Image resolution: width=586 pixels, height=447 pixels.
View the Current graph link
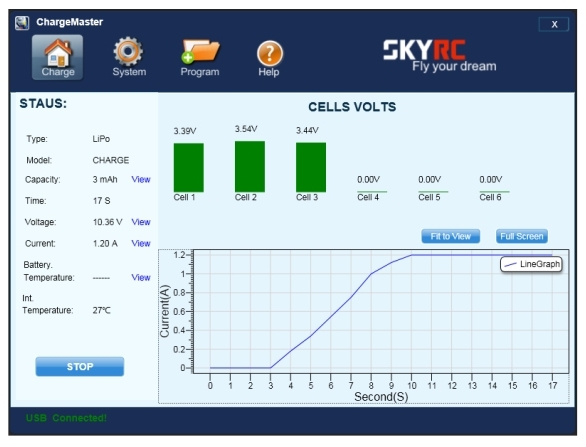click(x=141, y=243)
